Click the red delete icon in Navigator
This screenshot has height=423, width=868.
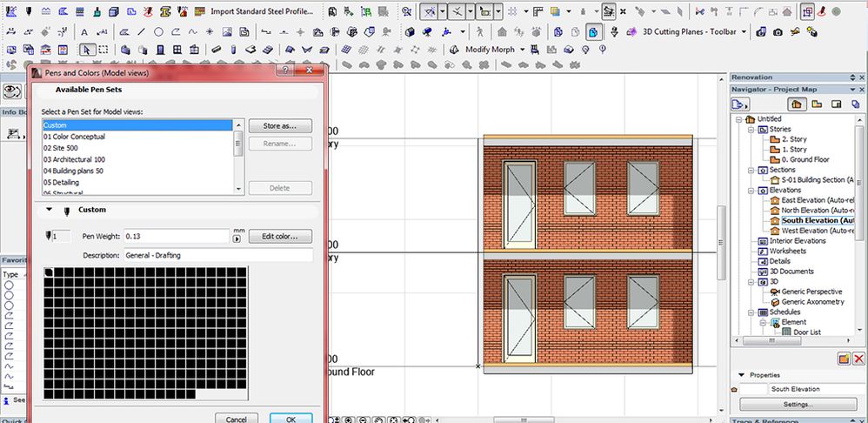point(858,359)
